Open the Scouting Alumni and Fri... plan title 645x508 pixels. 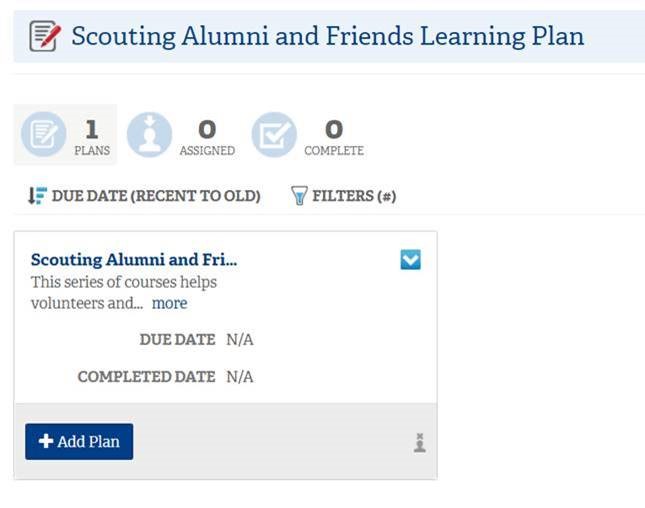click(134, 260)
